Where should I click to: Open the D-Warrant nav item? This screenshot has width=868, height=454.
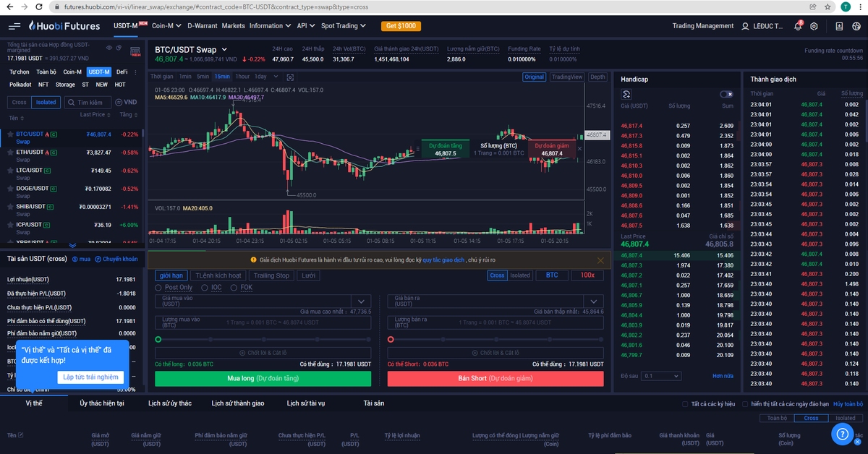click(x=203, y=26)
